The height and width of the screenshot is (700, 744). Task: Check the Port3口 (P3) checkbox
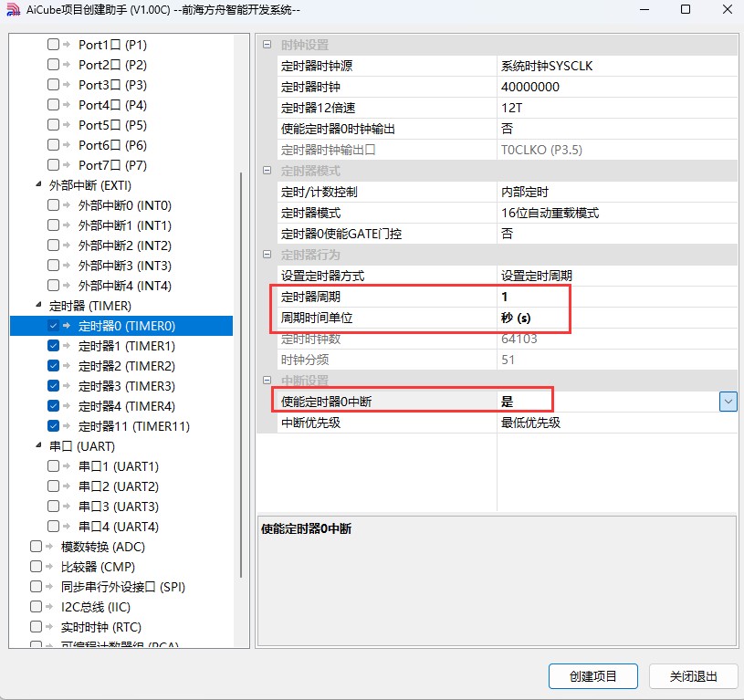tap(53, 84)
